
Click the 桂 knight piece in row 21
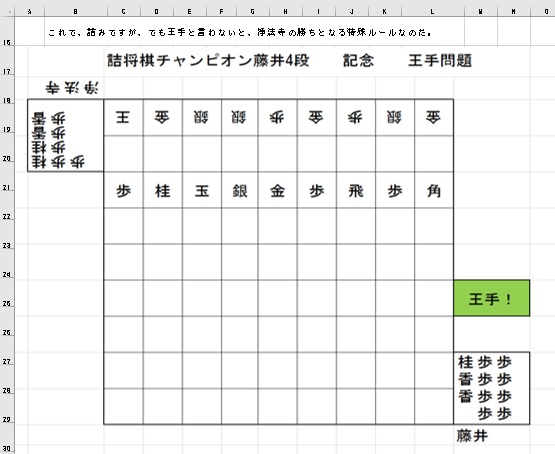[x=163, y=190]
